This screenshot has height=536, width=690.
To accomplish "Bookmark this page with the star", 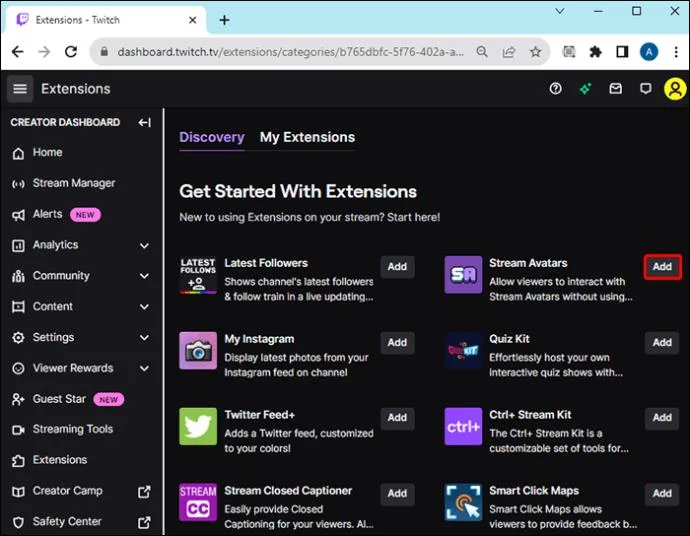I will (535, 52).
